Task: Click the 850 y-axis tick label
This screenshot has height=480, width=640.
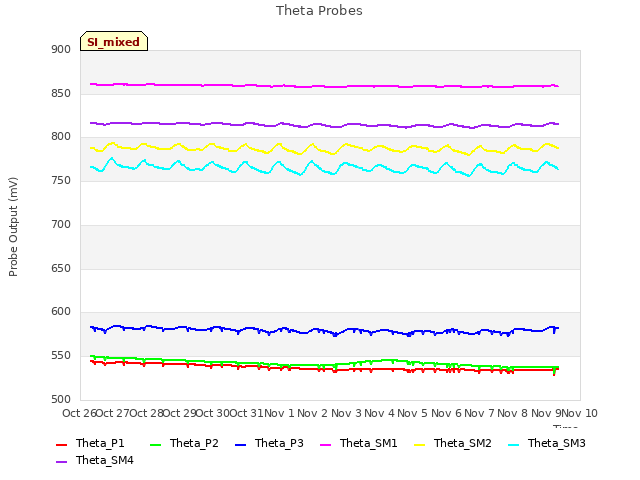Action: pos(61,93)
